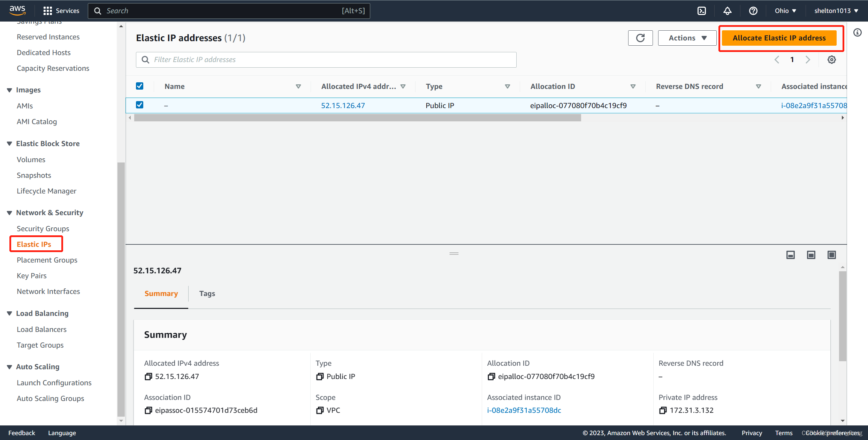Screen dimensions: 868x440
Task: Sort by Allocated IPv4 address column
Action: click(403, 86)
